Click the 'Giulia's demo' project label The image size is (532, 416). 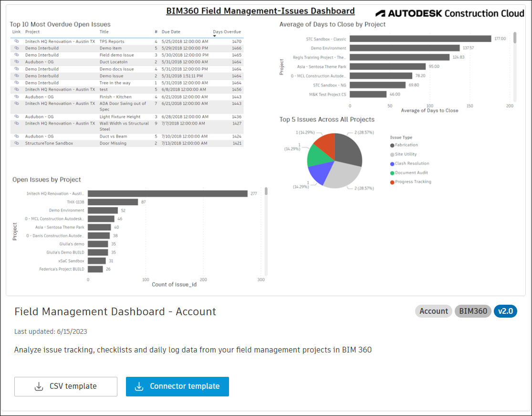pos(72,244)
